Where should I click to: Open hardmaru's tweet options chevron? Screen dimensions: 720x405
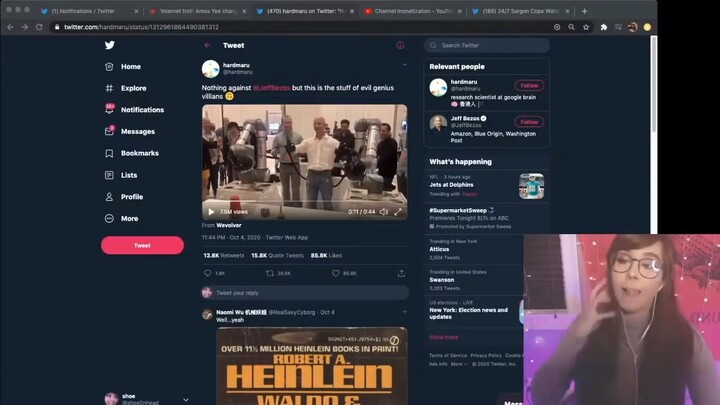tap(405, 65)
